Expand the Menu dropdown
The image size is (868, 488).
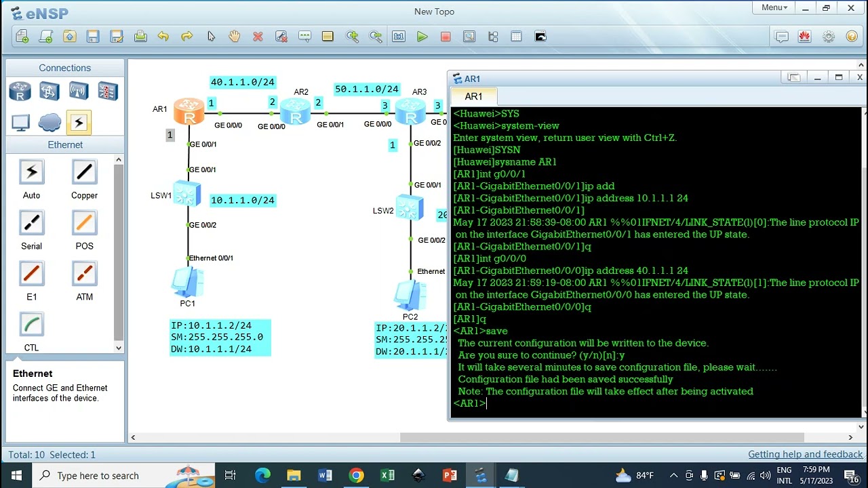point(774,7)
